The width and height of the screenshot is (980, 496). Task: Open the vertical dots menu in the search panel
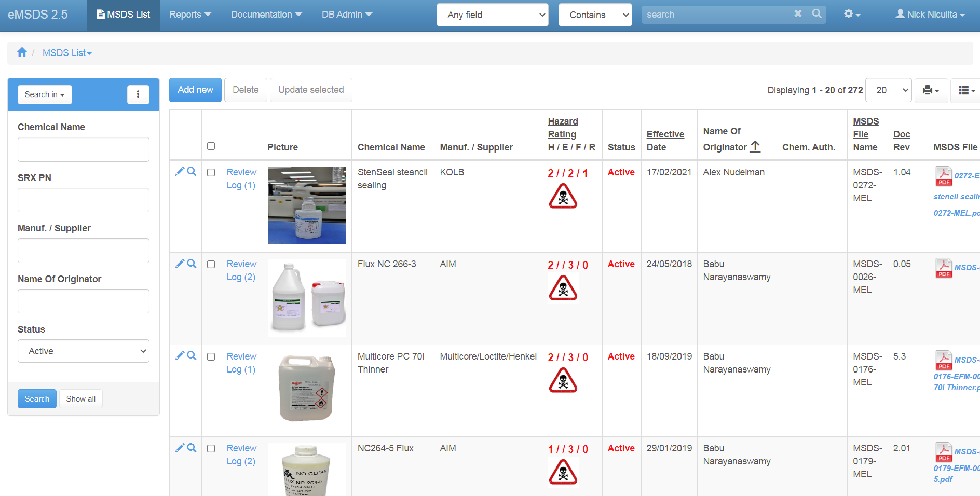click(138, 94)
